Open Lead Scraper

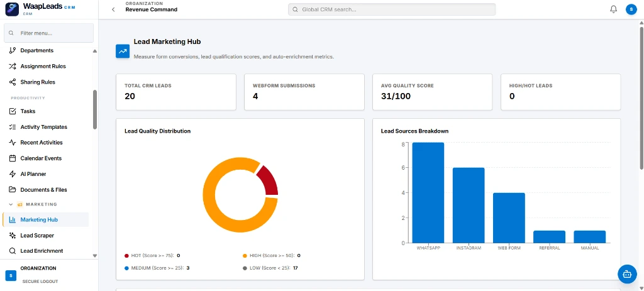45,235
